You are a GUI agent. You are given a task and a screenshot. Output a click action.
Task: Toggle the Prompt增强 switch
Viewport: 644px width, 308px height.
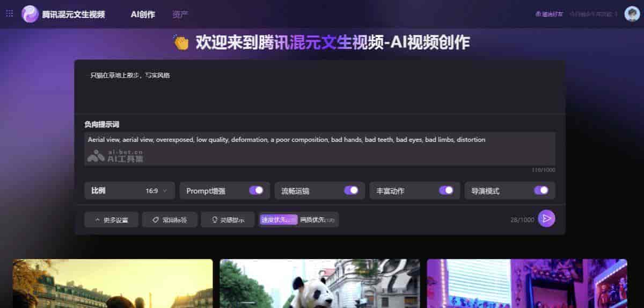click(x=256, y=190)
